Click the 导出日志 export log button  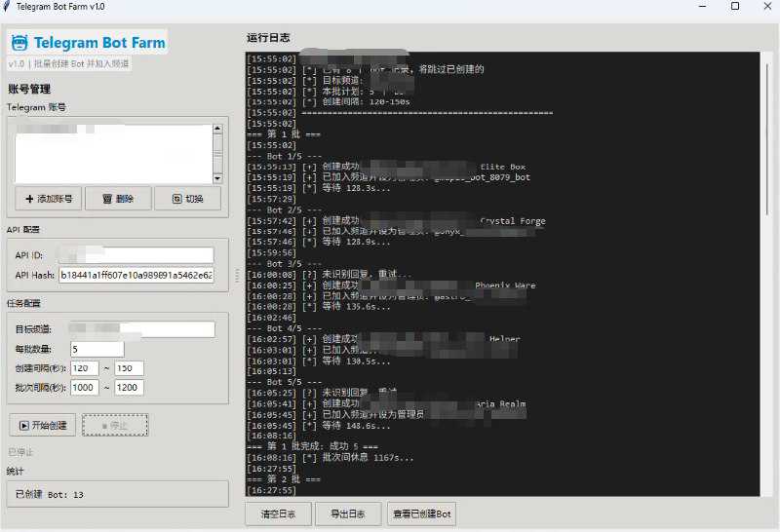coord(348,513)
